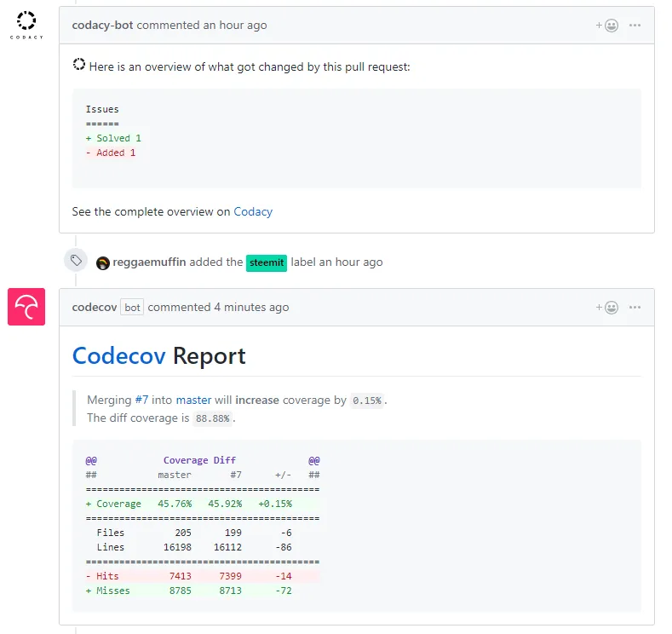
Task: Click the 45.92% coverage value
Action: pos(225,504)
